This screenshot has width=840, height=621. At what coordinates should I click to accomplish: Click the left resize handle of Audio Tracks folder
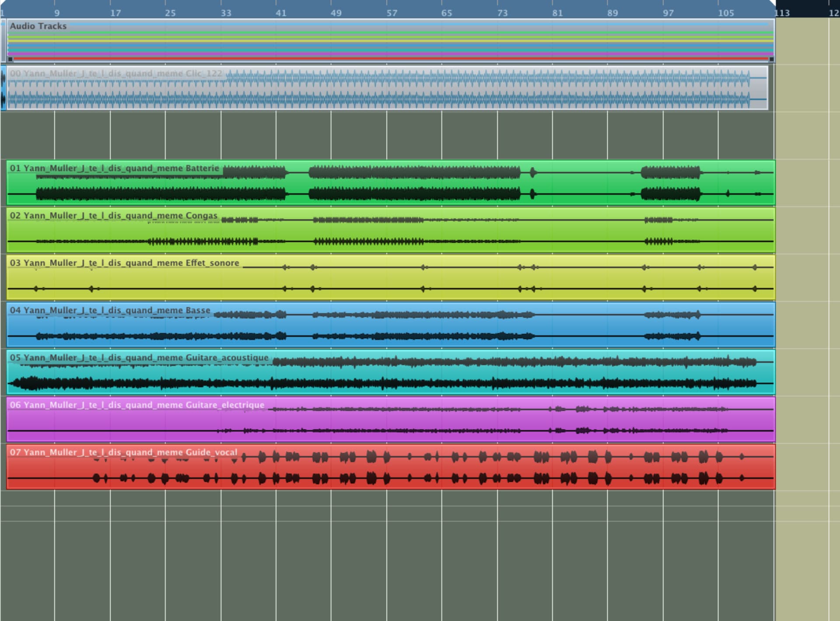[x=10, y=59]
